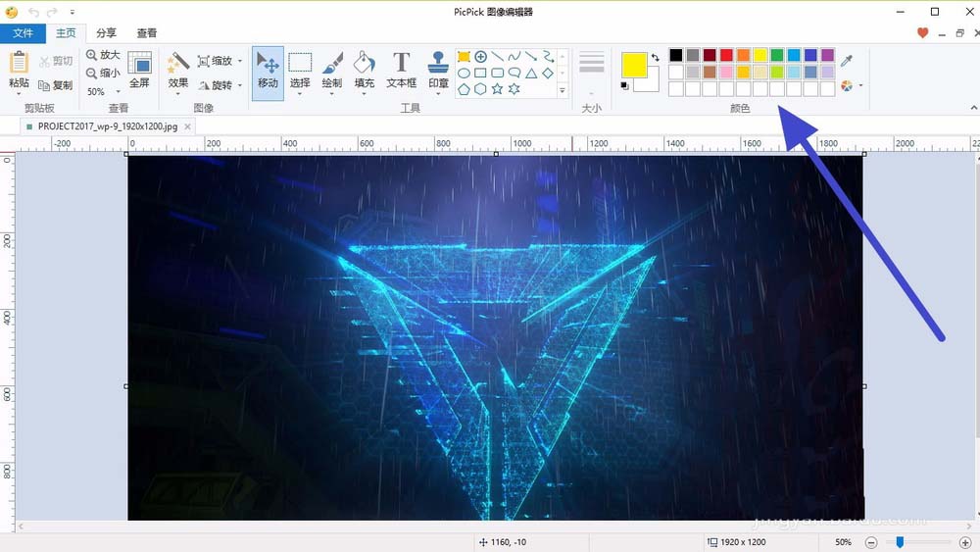
Task: Pick the straight line shape
Action: [x=498, y=57]
